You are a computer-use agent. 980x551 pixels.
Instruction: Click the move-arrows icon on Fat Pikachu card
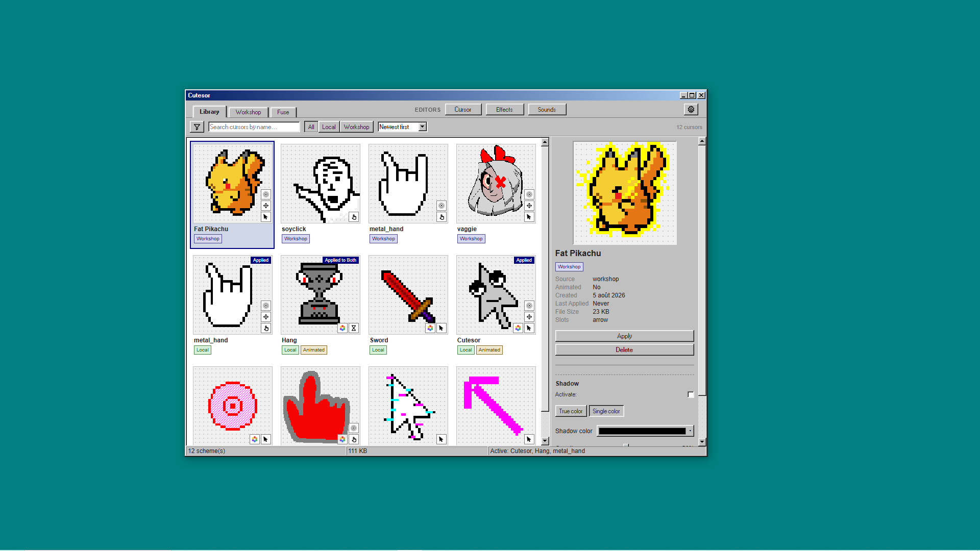(266, 206)
